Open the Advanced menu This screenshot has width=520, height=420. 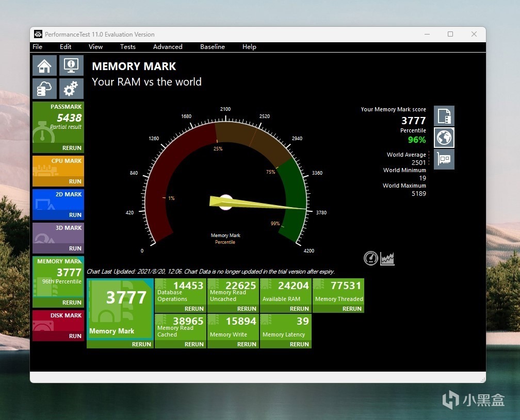(x=168, y=47)
